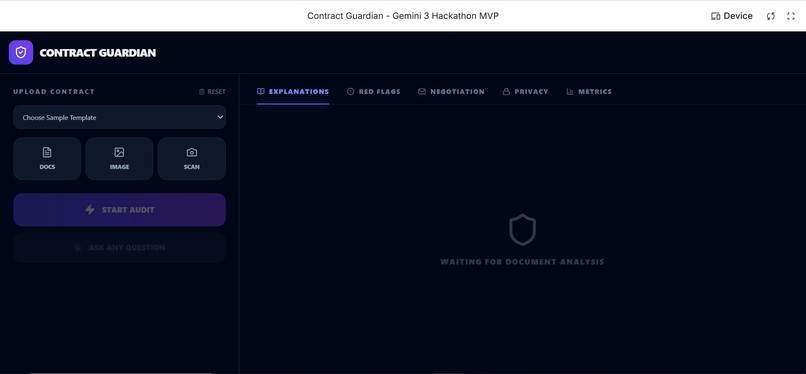Viewport: 806px width, 374px height.
Task: Open the Device preview selector
Action: [731, 16]
